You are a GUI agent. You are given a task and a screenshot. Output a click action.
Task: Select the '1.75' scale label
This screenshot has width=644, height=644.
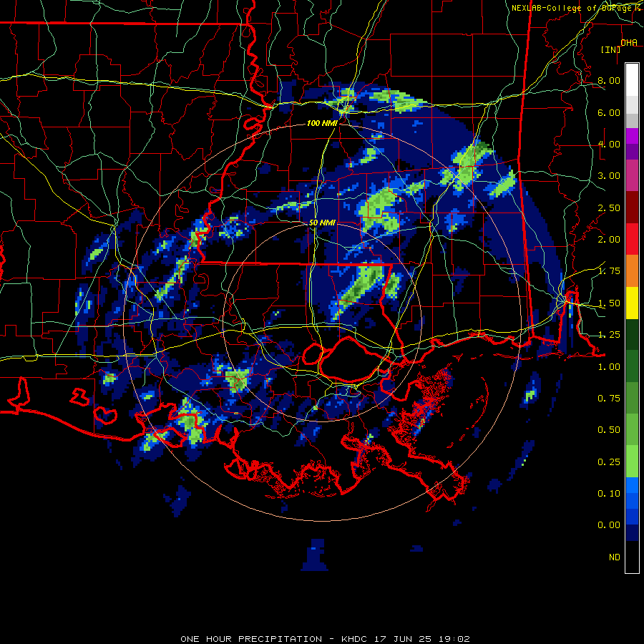click(609, 271)
